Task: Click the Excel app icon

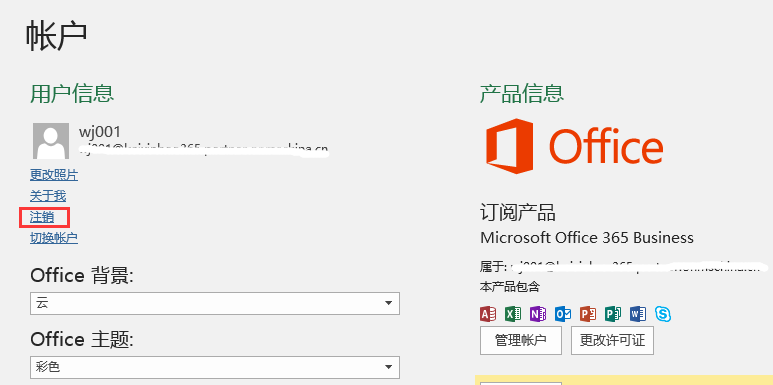Action: [x=513, y=314]
